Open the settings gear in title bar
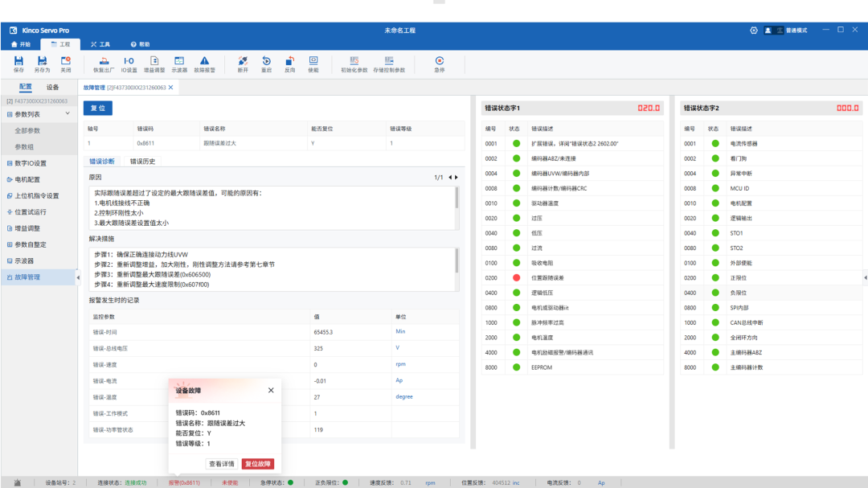The image size is (868, 488). coord(753,31)
